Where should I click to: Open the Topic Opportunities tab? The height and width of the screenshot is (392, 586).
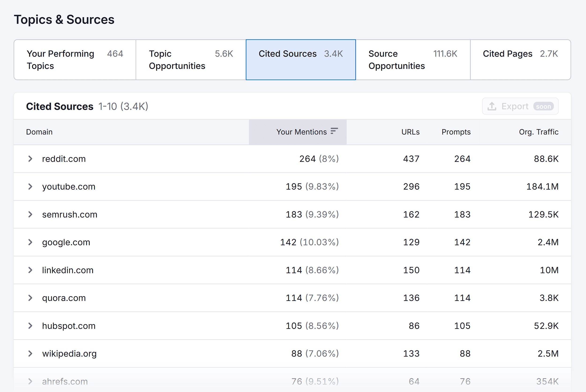(191, 59)
